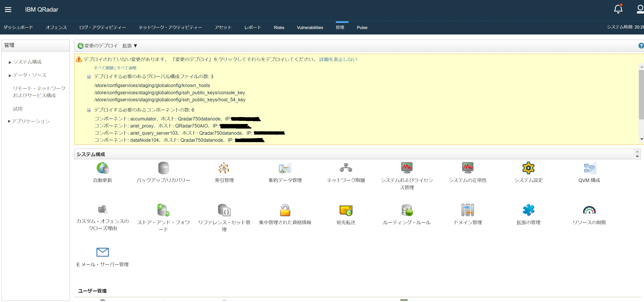Click すべて省略 link
Image resolution: width=644 pixels, height=302 pixels.
tap(126, 68)
